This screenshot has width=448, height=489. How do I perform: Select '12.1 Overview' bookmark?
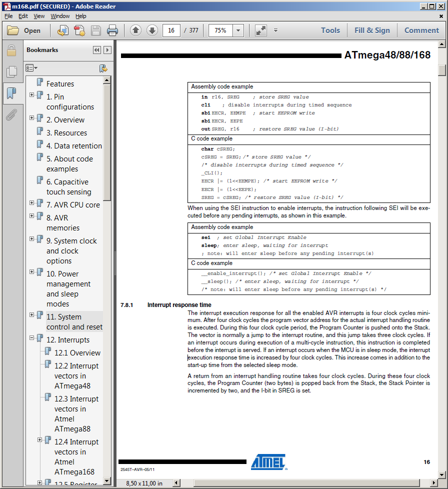[x=77, y=352]
